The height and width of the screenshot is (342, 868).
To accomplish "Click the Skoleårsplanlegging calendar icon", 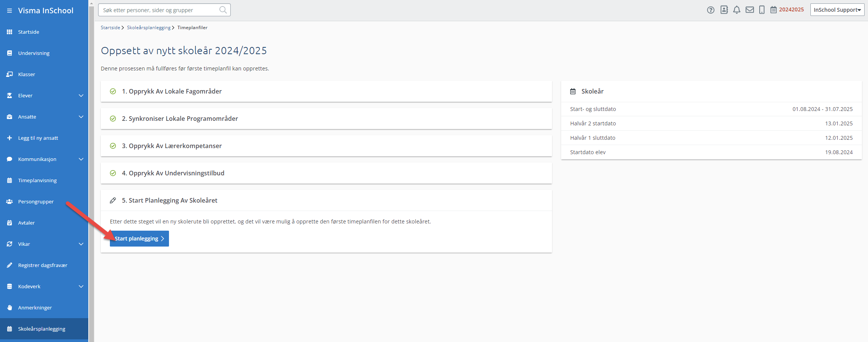I will pyautogui.click(x=9, y=329).
